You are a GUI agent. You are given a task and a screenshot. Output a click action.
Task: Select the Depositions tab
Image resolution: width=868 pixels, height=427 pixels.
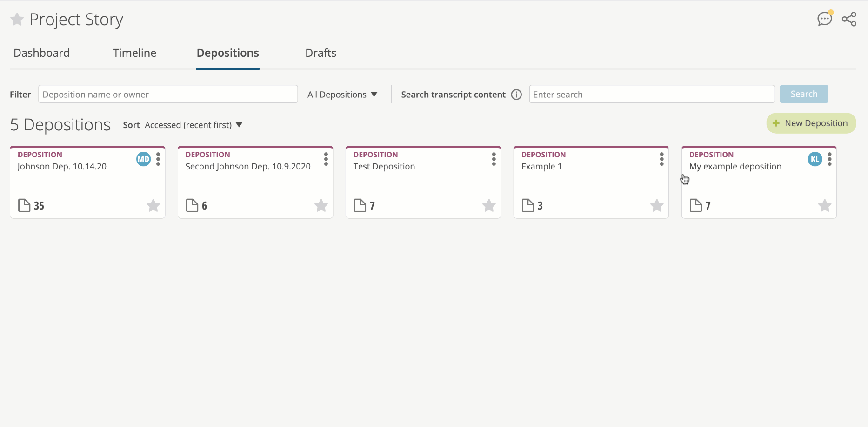point(227,53)
